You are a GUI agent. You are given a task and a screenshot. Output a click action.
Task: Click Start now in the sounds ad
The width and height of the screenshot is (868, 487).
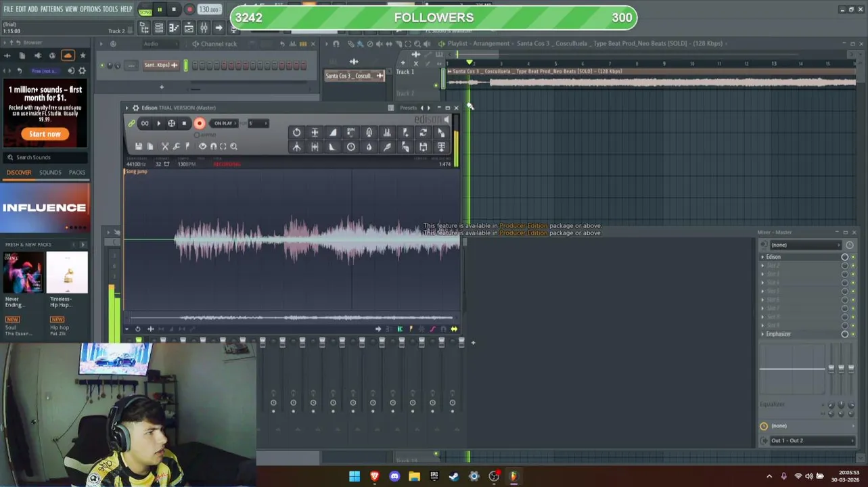click(x=45, y=134)
